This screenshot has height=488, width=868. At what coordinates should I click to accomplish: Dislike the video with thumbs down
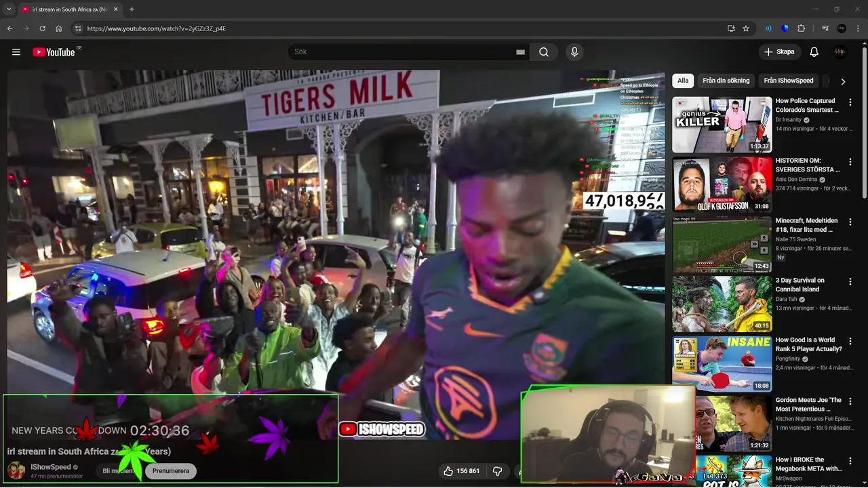(x=497, y=471)
